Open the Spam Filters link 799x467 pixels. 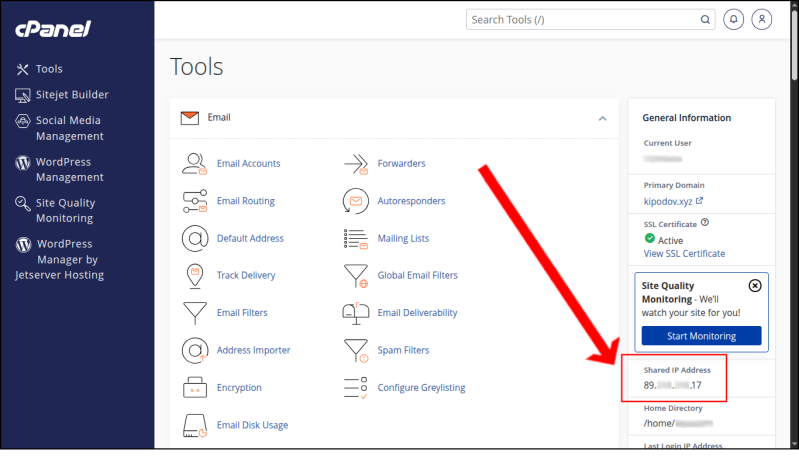tap(403, 350)
